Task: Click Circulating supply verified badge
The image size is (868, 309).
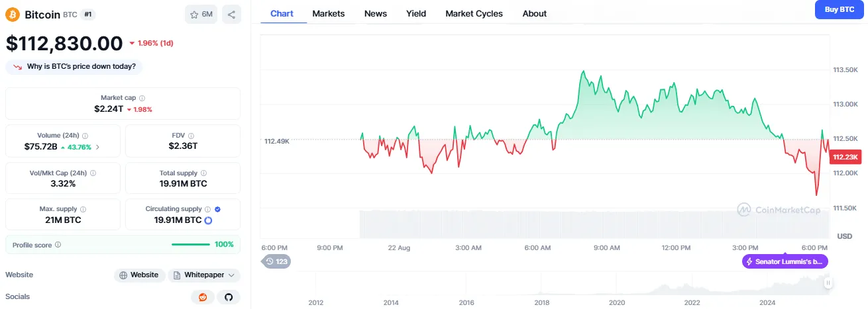Action: (x=218, y=209)
